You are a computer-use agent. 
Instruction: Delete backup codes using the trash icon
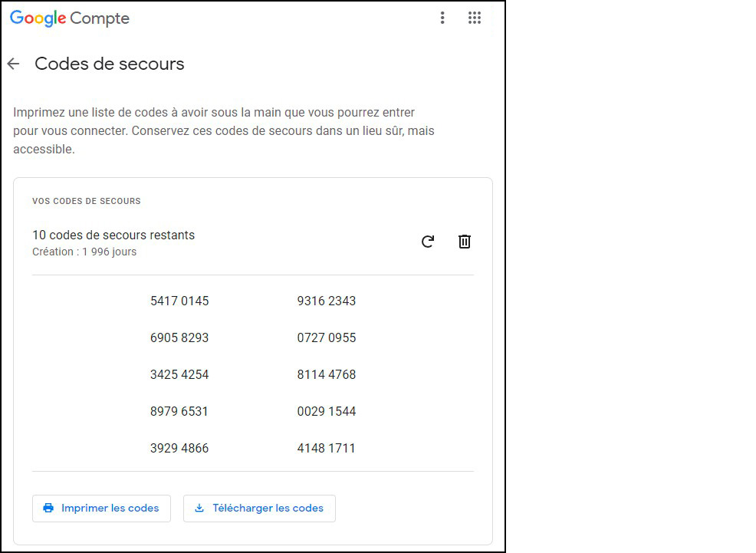click(x=465, y=242)
